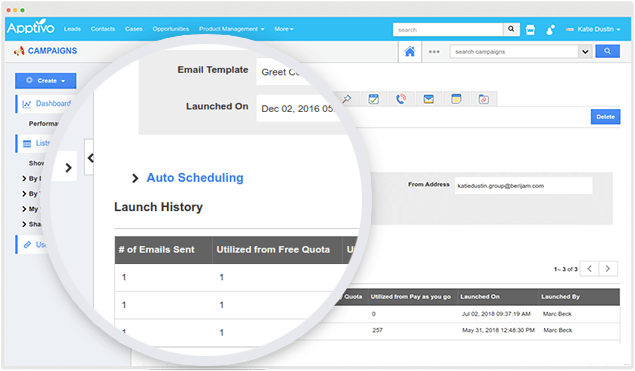Expand the My tree item

click(x=30, y=209)
